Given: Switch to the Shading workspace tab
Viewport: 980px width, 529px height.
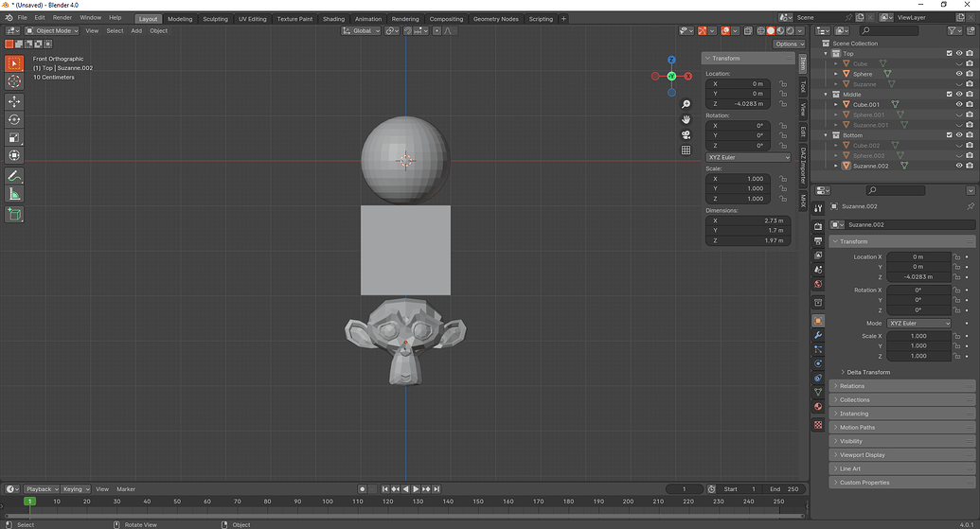Looking at the screenshot, I should pyautogui.click(x=333, y=19).
